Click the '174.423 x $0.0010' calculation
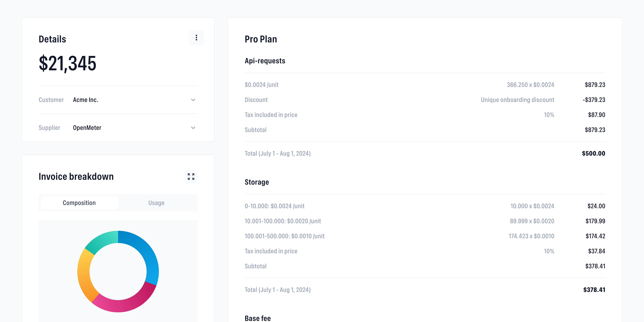The image size is (644, 322). [531, 236]
